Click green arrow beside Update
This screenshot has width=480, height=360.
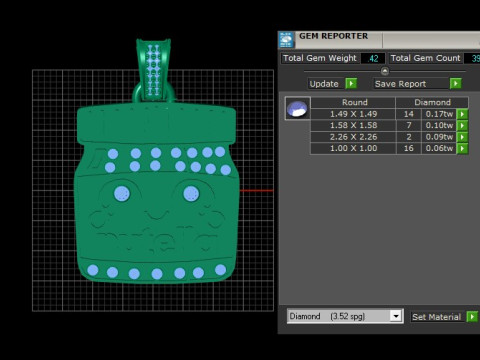coord(351,83)
